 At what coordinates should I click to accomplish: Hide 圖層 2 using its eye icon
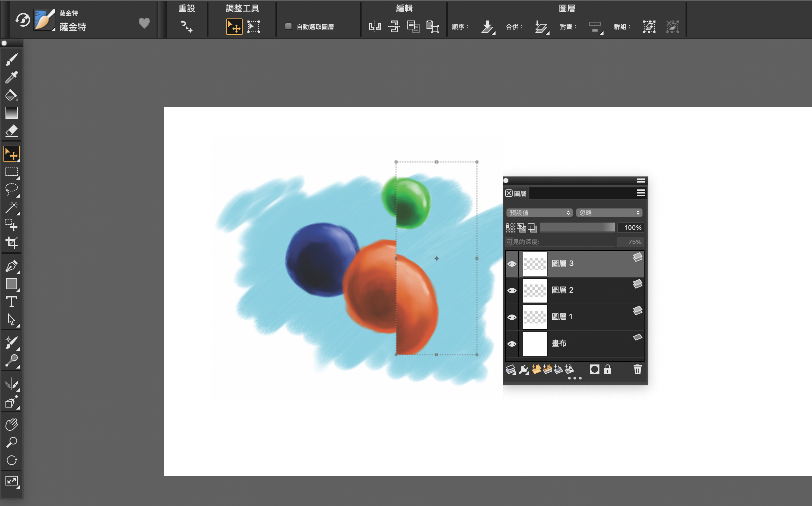(512, 291)
